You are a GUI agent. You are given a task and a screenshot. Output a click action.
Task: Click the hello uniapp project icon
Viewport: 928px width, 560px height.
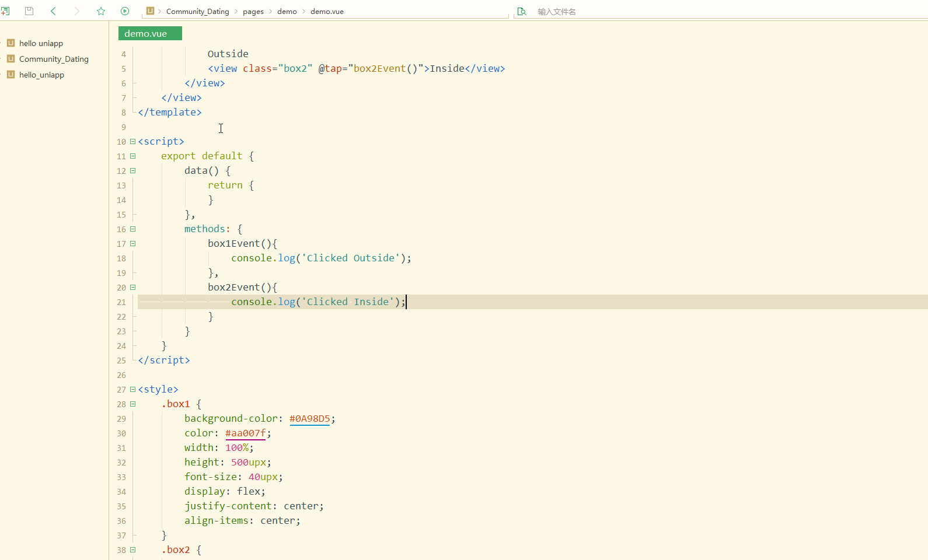point(11,43)
